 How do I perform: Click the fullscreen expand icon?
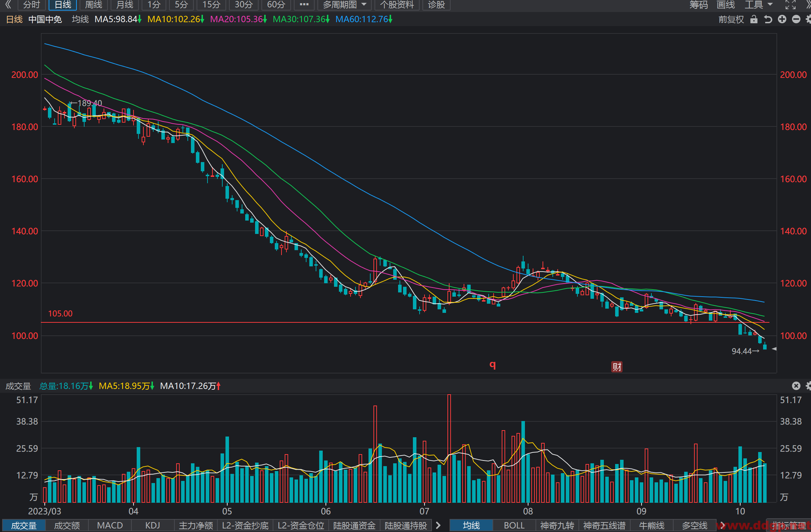(x=791, y=5)
